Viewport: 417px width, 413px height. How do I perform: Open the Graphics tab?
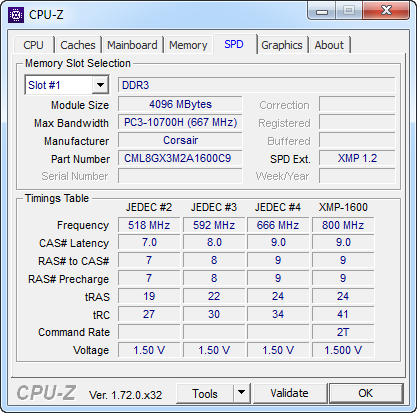pos(282,45)
